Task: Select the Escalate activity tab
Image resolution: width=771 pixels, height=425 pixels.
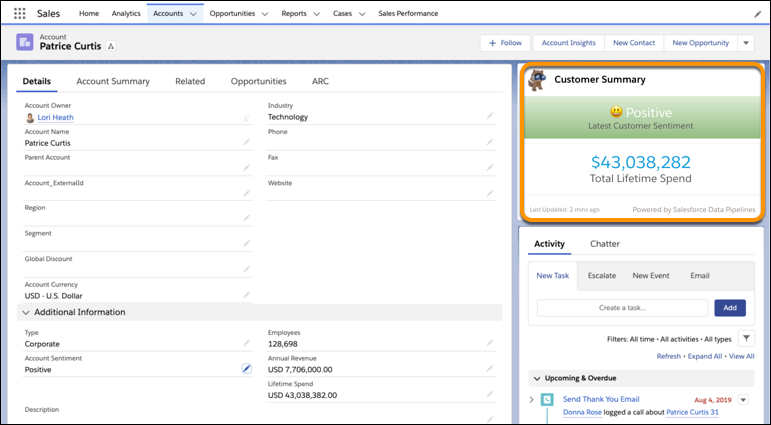Action: point(602,275)
